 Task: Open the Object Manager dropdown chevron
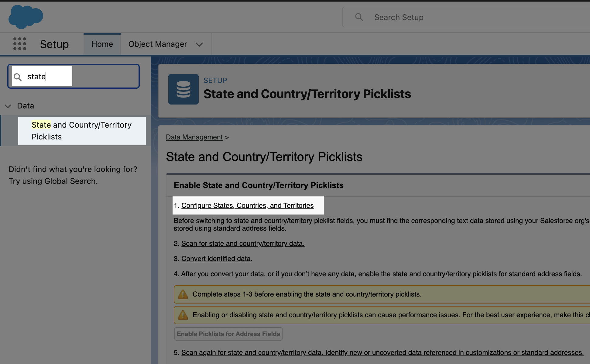click(x=199, y=44)
